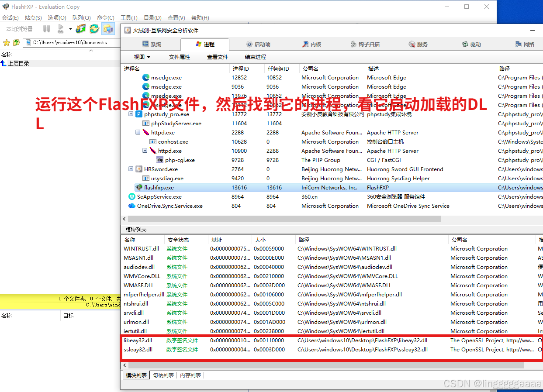This screenshot has width=543, height=392.
Task: Open the 命令(C) menu in FlashFXP
Action: coord(105,18)
